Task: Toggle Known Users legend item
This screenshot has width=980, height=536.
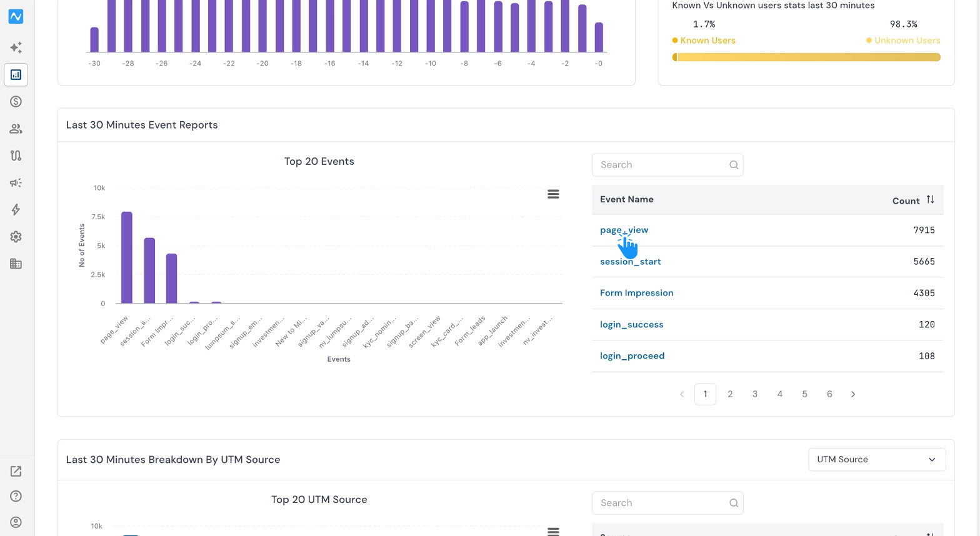Action: (704, 41)
